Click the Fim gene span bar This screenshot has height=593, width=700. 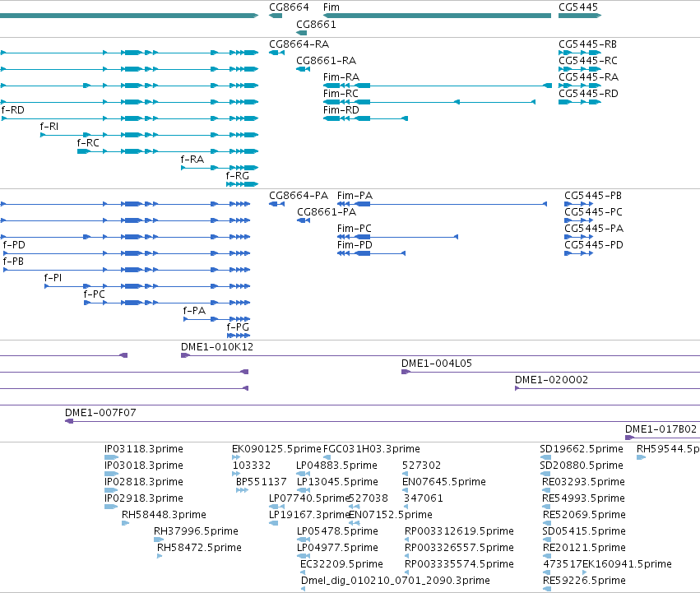click(437, 16)
